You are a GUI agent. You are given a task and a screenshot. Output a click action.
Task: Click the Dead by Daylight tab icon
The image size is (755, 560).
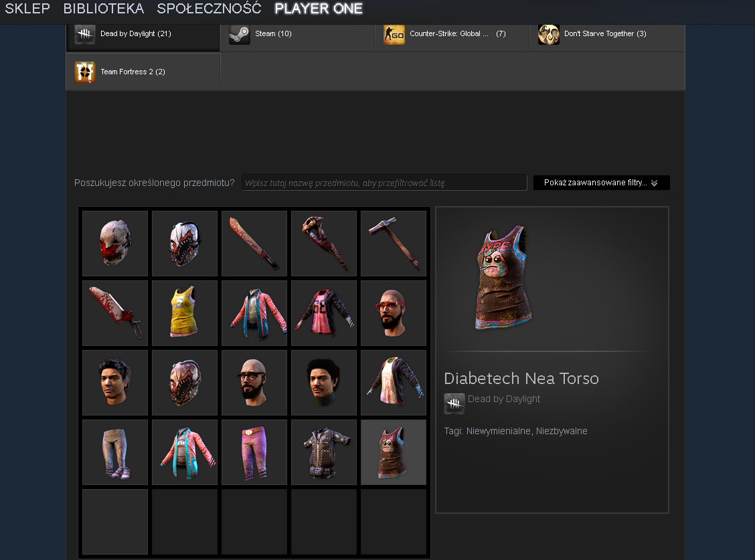pyautogui.click(x=85, y=33)
